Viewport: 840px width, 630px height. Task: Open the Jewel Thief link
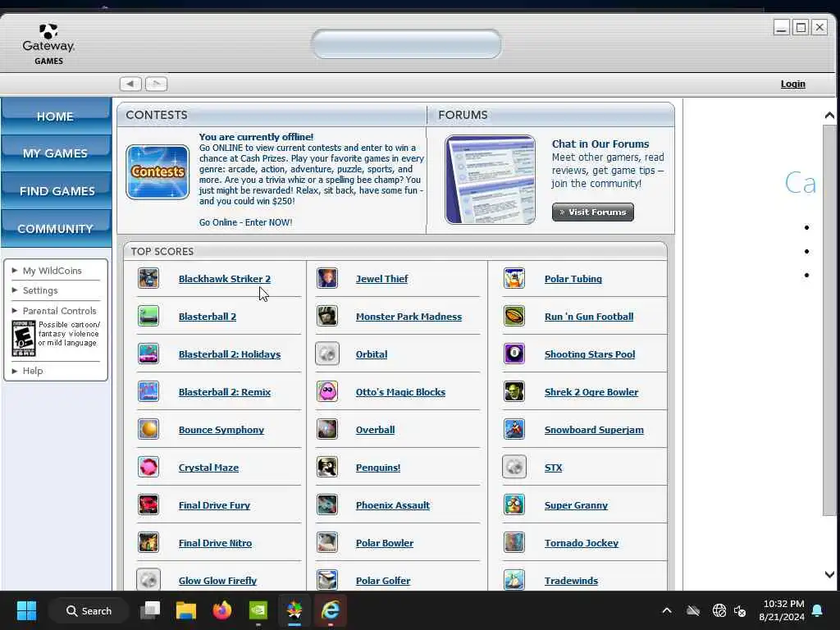pos(381,279)
